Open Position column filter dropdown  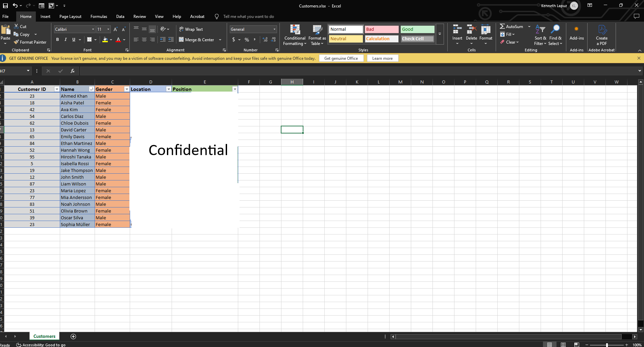[x=235, y=89]
